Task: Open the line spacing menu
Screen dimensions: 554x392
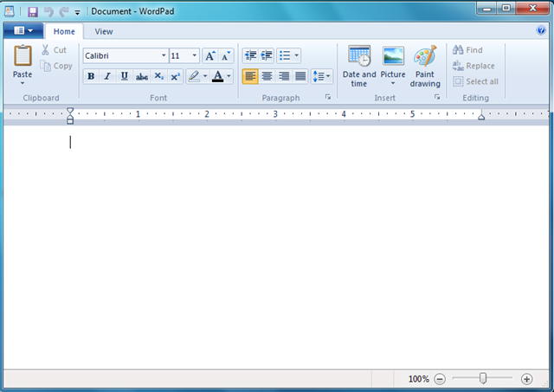Action: tap(321, 76)
